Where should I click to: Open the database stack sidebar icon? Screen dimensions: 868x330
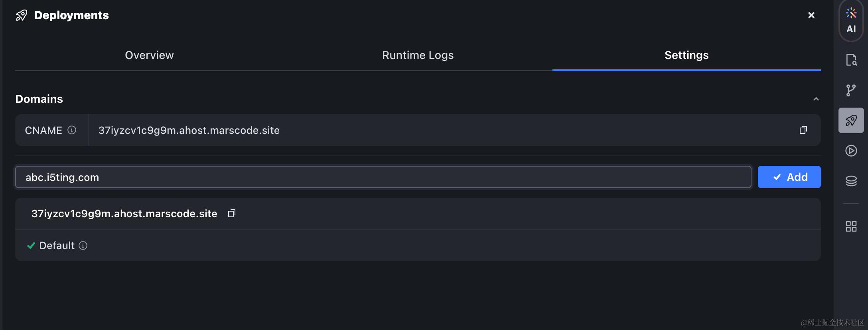pyautogui.click(x=851, y=181)
